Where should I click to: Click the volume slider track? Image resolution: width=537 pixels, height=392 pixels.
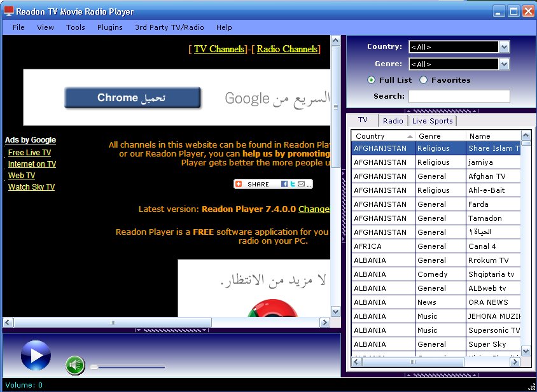[127, 367]
